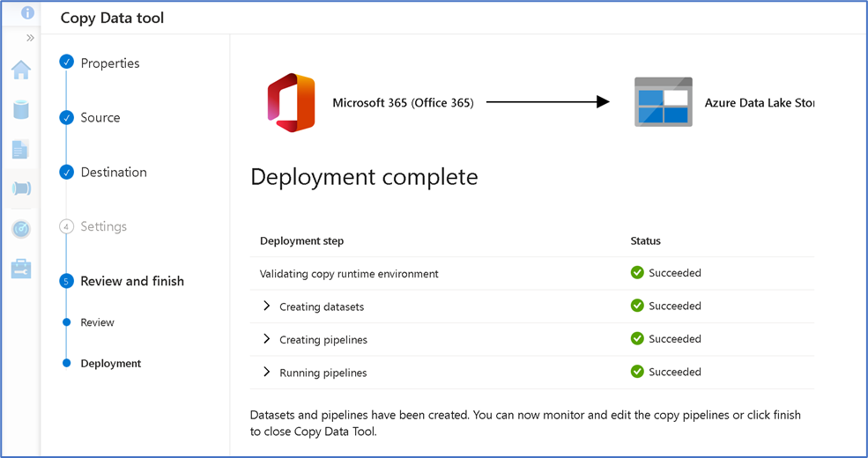Viewport: 868px width, 458px height.
Task: Select the Review and finish step
Action: 132,281
